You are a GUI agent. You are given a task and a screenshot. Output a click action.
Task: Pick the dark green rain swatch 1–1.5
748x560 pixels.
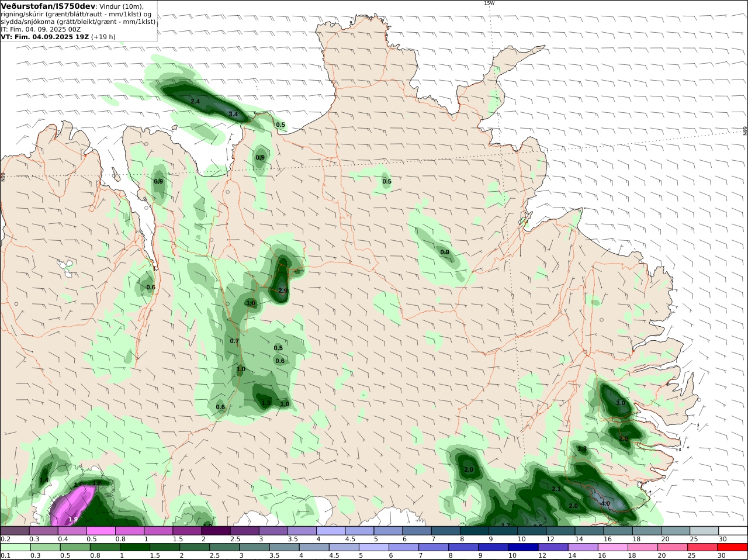[135, 547]
